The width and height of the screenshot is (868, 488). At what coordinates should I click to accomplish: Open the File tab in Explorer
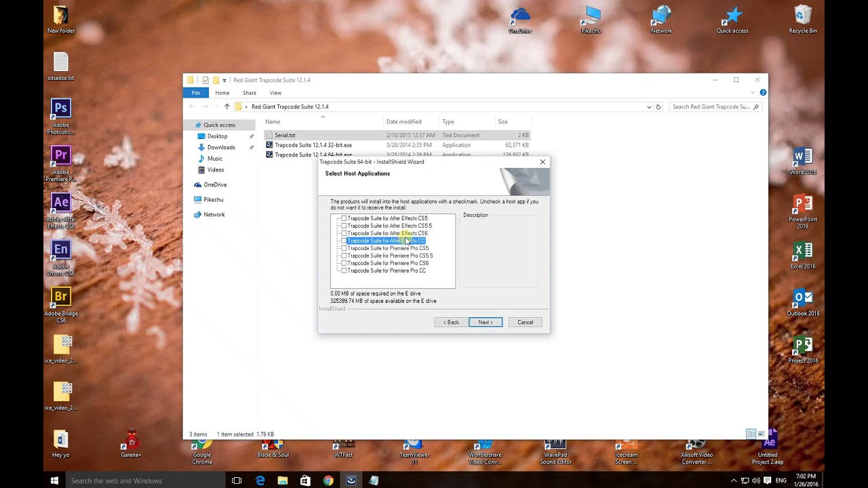pos(195,93)
